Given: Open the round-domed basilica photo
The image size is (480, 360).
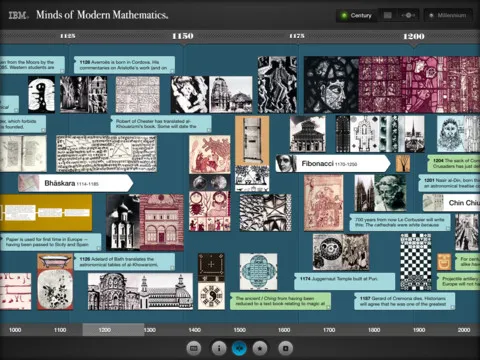Looking at the screenshot, I should point(307,134).
